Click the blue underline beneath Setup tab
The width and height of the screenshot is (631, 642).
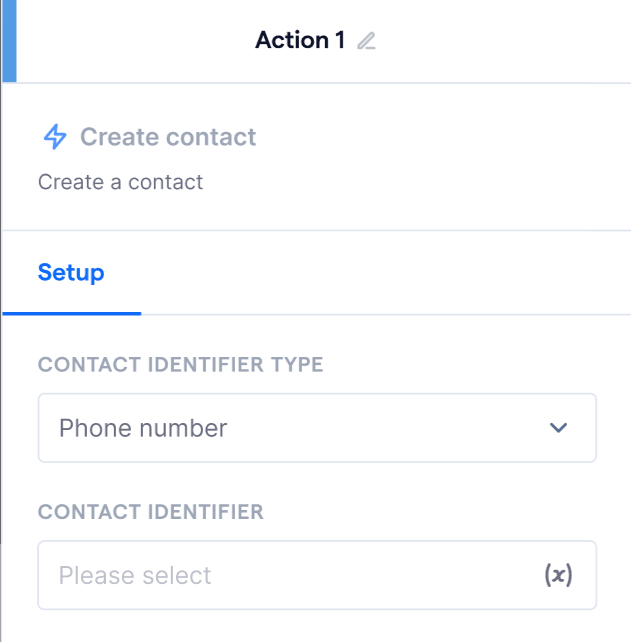[x=72, y=314]
